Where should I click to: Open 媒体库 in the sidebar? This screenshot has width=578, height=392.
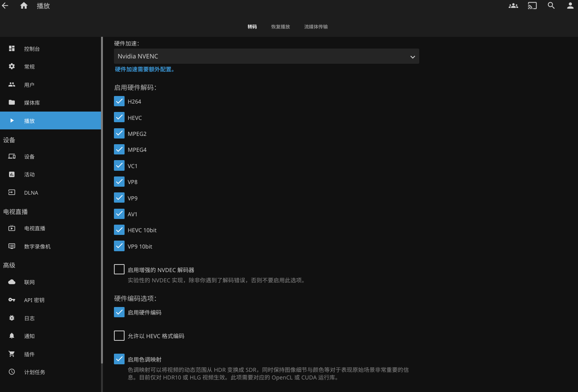coord(51,102)
